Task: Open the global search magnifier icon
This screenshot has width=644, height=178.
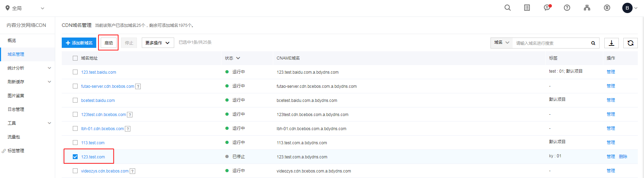Action: tap(507, 8)
